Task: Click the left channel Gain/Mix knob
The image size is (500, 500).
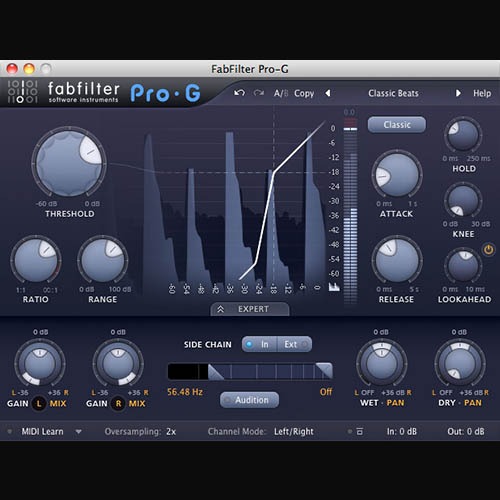Action: pyautogui.click(x=40, y=364)
